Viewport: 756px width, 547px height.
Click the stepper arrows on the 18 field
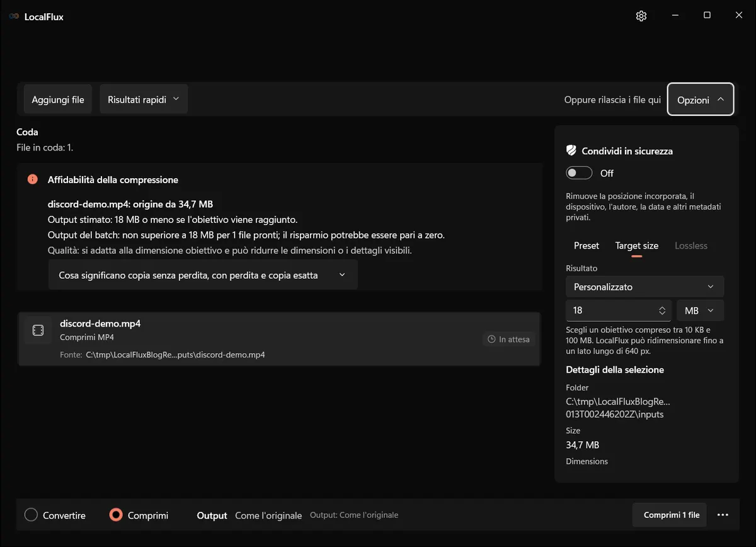coord(662,310)
